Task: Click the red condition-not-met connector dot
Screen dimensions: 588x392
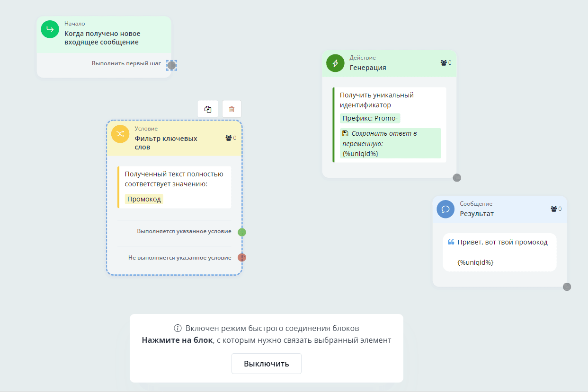Action: point(242,258)
